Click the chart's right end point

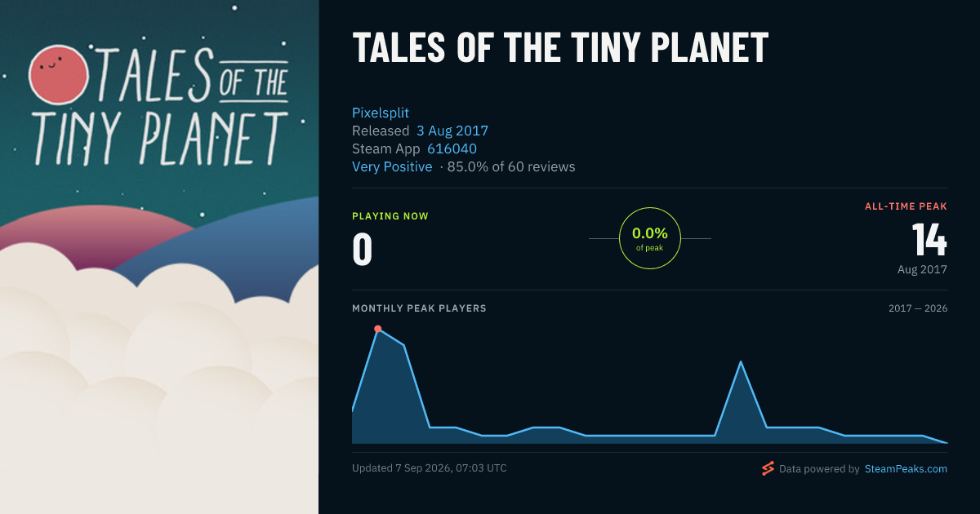tap(947, 442)
